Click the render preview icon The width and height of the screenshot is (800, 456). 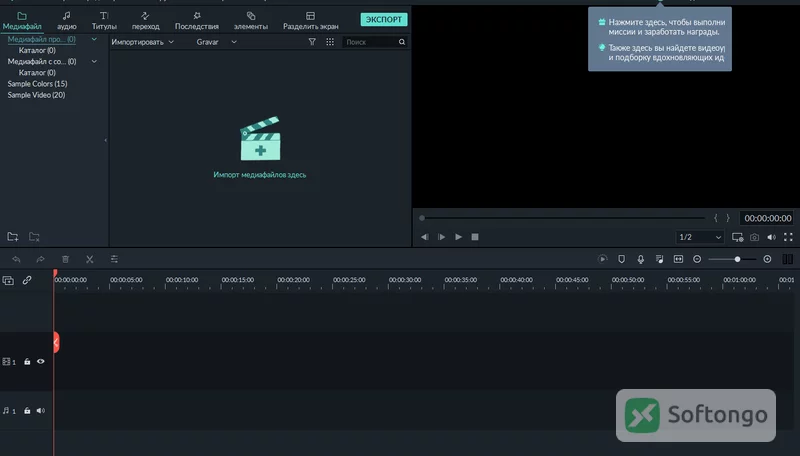tap(603, 259)
